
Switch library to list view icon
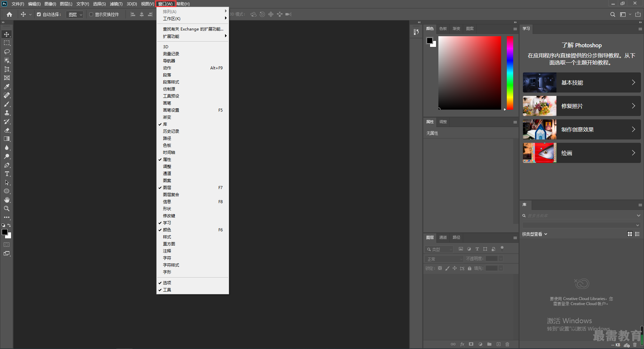(x=637, y=234)
